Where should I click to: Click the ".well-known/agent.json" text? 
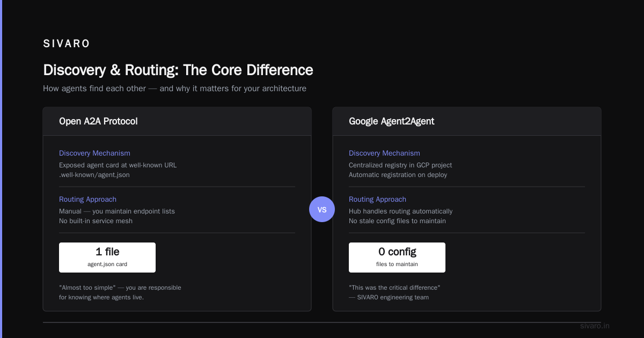coord(94,175)
